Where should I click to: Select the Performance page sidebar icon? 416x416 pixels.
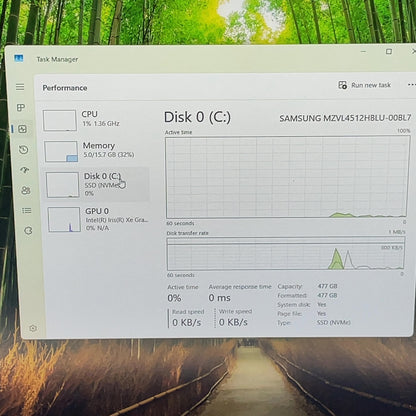22,129
